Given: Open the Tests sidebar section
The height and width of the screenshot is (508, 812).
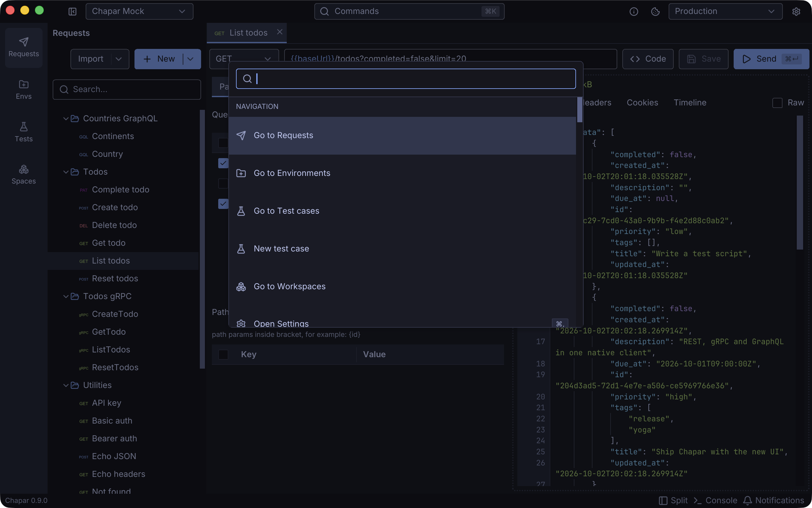Looking at the screenshot, I should [23, 132].
